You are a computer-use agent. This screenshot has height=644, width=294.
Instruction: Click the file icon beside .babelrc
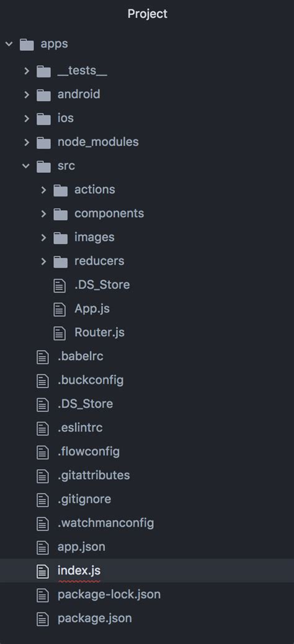[43, 356]
